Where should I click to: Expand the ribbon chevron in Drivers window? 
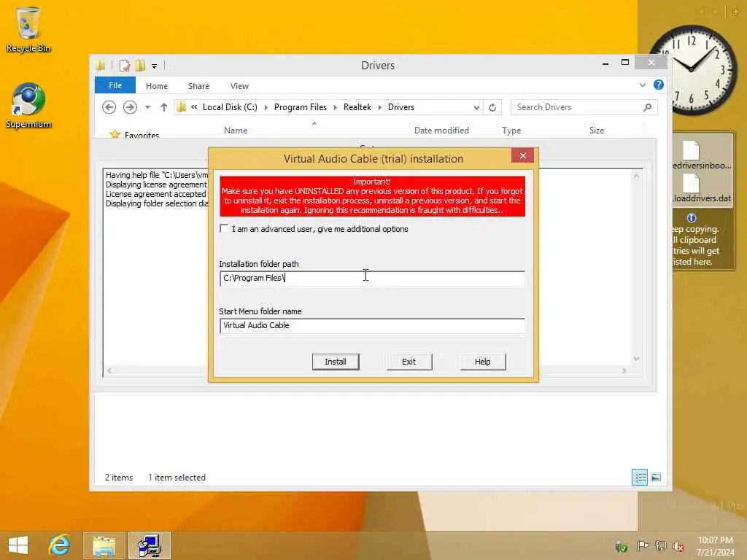pyautogui.click(x=642, y=85)
